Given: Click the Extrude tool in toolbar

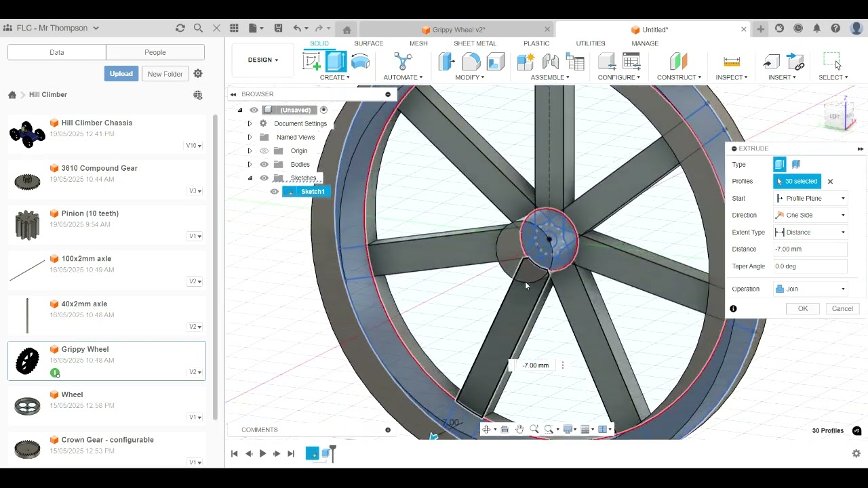Looking at the screenshot, I should click(x=336, y=62).
